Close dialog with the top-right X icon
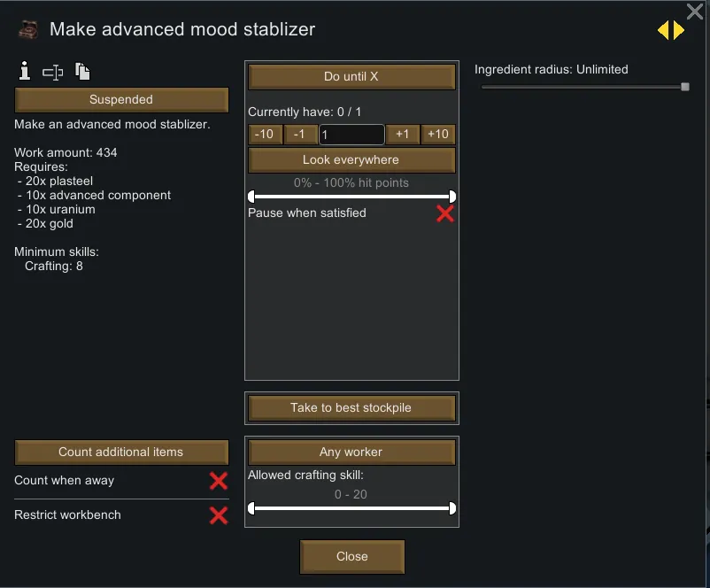This screenshot has height=588, width=710. [x=695, y=12]
